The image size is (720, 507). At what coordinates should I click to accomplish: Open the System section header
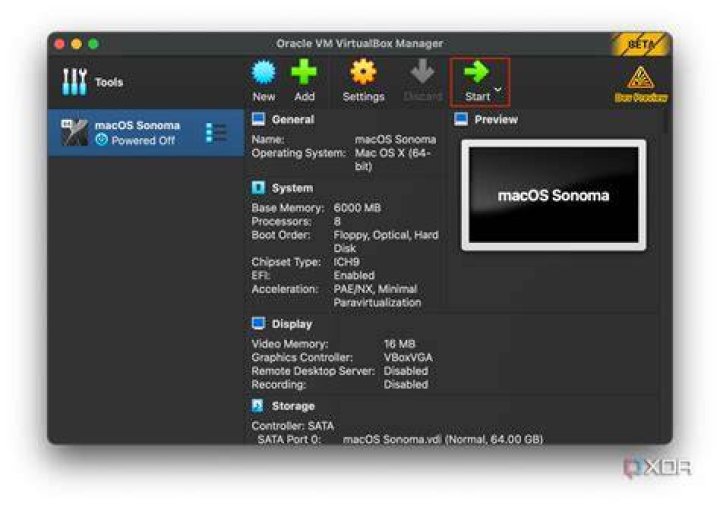point(292,188)
